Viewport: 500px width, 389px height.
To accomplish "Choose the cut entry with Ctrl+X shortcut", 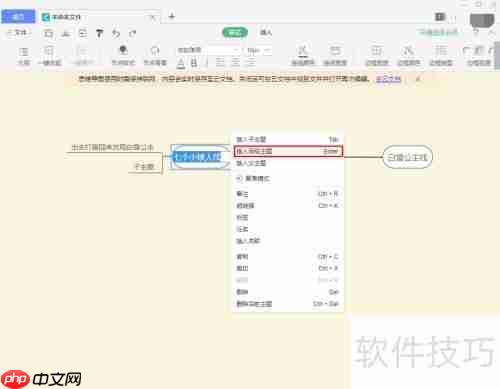I will [288, 268].
